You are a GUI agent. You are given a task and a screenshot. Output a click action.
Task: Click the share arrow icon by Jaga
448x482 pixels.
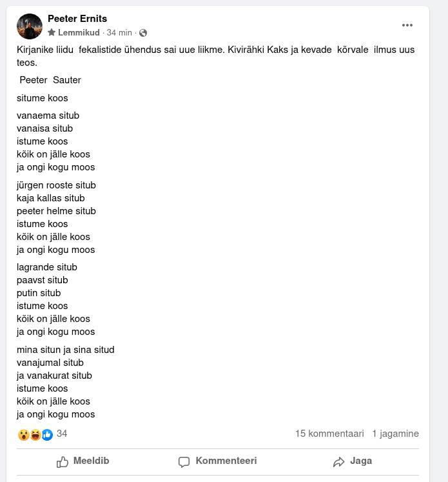click(x=339, y=462)
